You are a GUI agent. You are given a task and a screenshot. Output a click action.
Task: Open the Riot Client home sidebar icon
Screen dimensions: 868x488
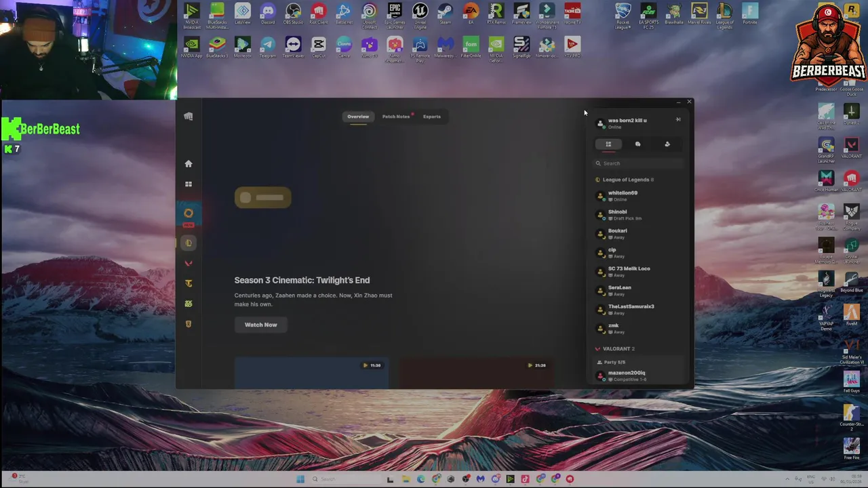point(189,164)
